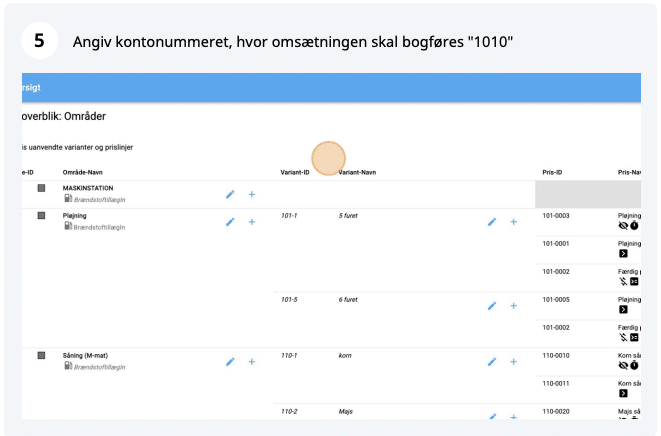Click the 'uanvendte varianter og prislinjer' label
The height and width of the screenshot is (436, 661).
coord(81,148)
